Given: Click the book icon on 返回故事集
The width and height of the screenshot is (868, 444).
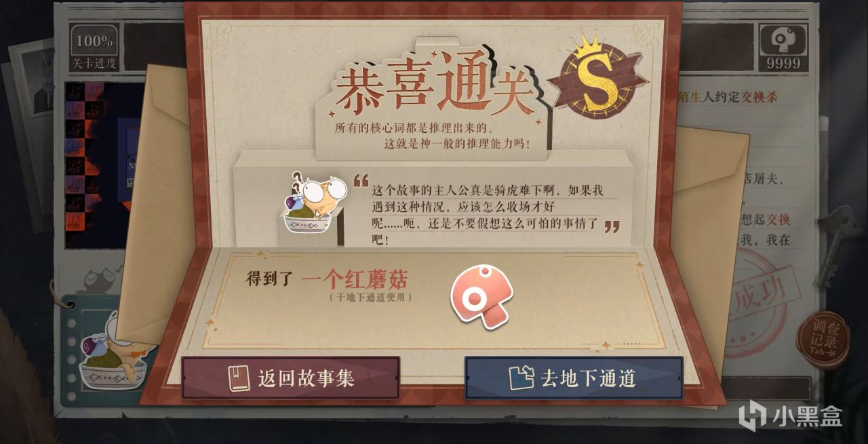Looking at the screenshot, I should click(x=239, y=378).
